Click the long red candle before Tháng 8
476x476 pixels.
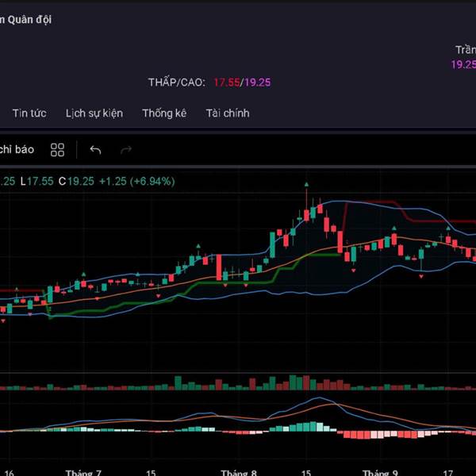click(x=220, y=267)
